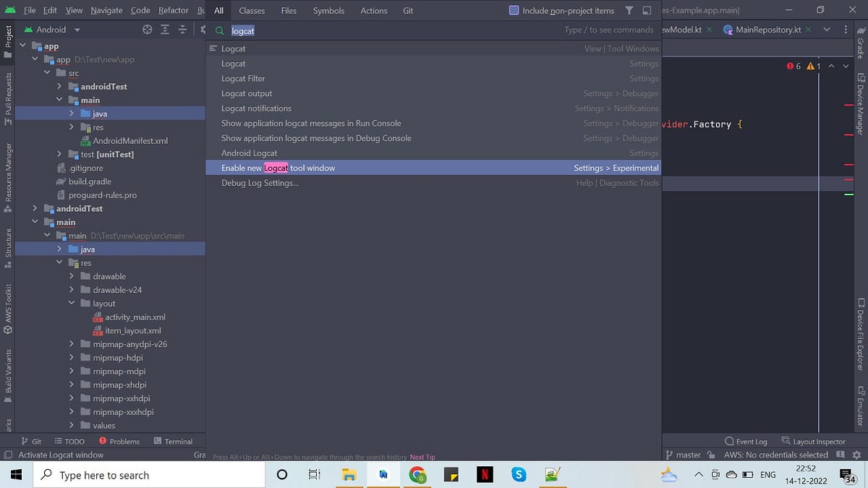Expand the drawable folder
The height and width of the screenshot is (488, 868).
point(71,276)
